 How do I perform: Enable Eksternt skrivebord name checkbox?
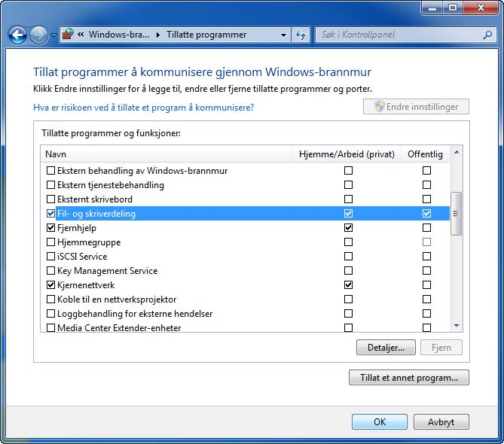pos(50,199)
